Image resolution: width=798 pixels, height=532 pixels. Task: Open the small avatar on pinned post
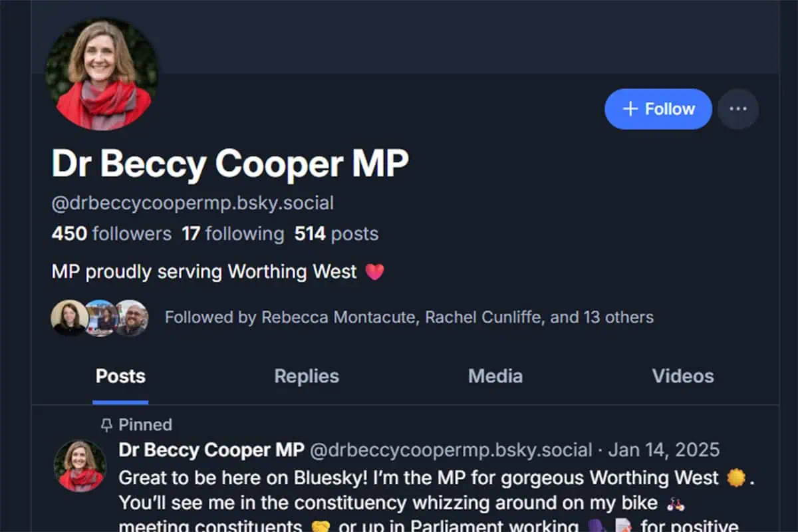point(80,465)
